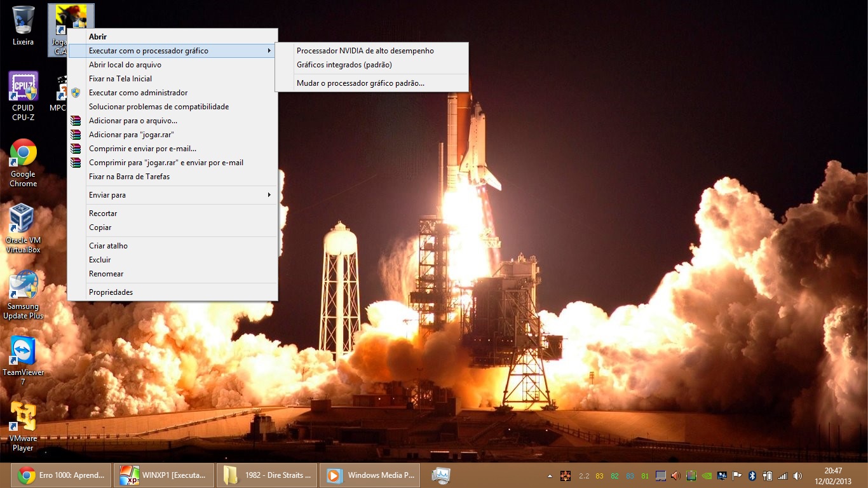Click the NVIDIA icon in system tray
The height and width of the screenshot is (488, 868).
coord(708,475)
